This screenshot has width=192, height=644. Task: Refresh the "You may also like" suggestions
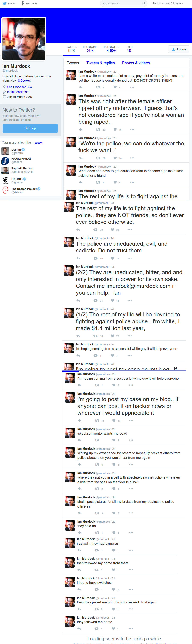click(38, 143)
